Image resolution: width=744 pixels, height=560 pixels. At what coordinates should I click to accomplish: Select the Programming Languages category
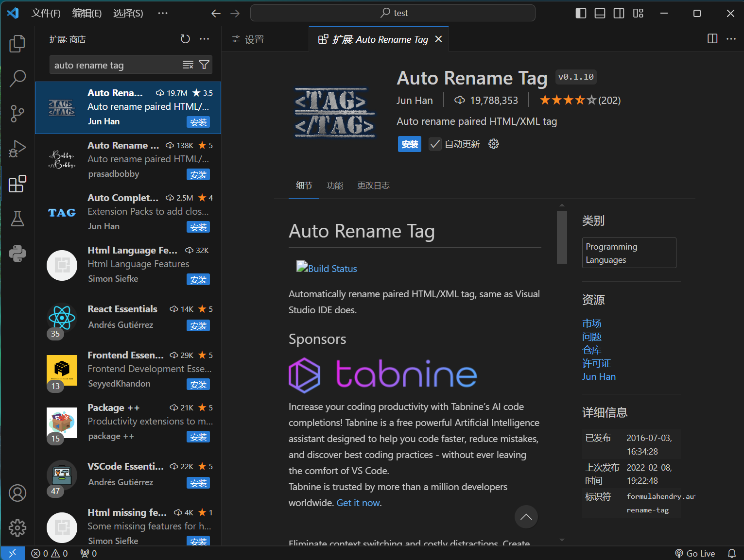tap(629, 253)
